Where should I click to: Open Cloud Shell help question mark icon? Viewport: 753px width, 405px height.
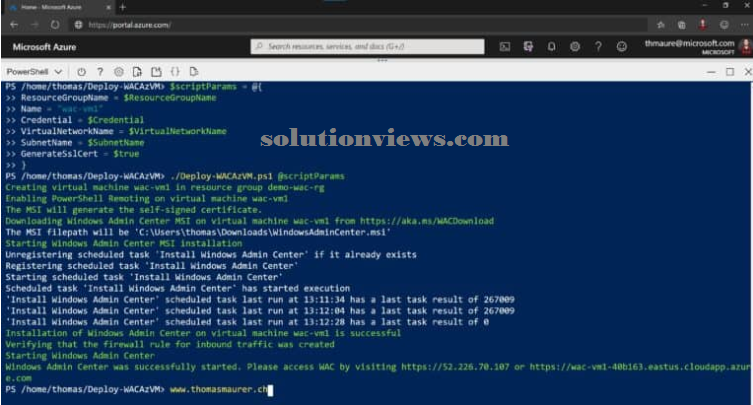tap(100, 72)
